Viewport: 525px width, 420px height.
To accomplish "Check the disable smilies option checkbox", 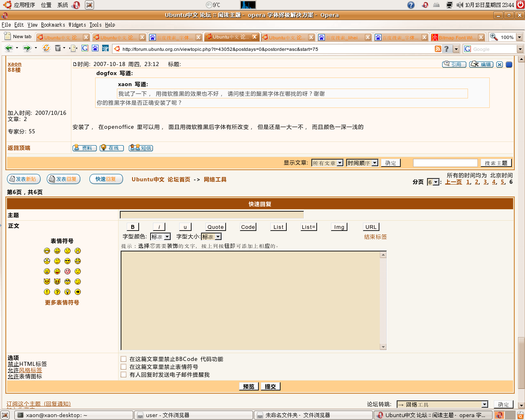I will pyautogui.click(x=123, y=367).
